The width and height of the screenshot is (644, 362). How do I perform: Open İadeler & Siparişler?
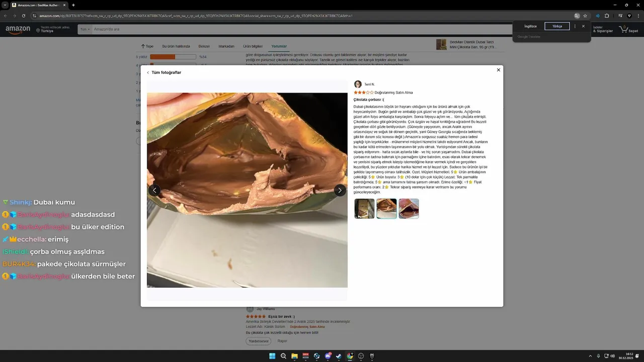point(603,29)
